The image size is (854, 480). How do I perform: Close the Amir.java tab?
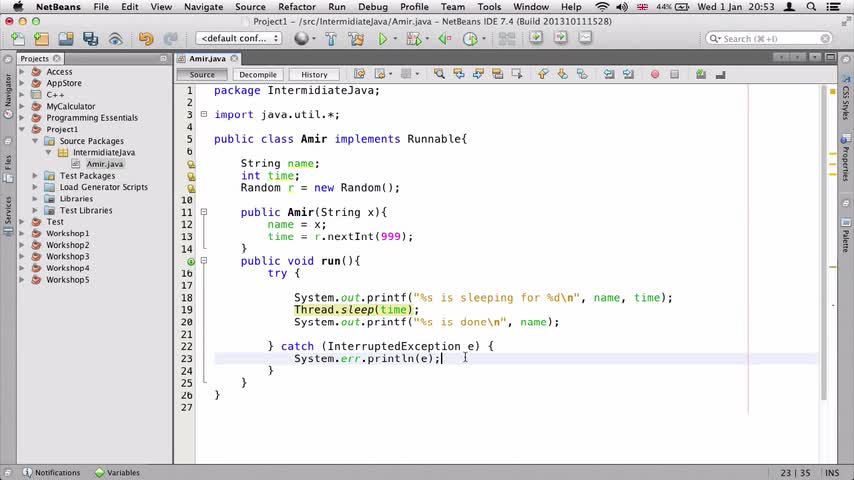[234, 58]
